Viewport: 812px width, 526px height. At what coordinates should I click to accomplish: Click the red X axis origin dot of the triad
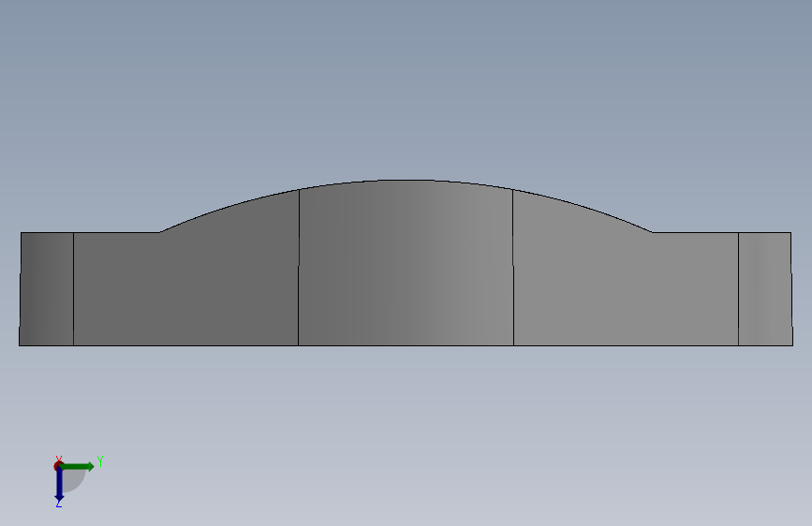[58, 465]
